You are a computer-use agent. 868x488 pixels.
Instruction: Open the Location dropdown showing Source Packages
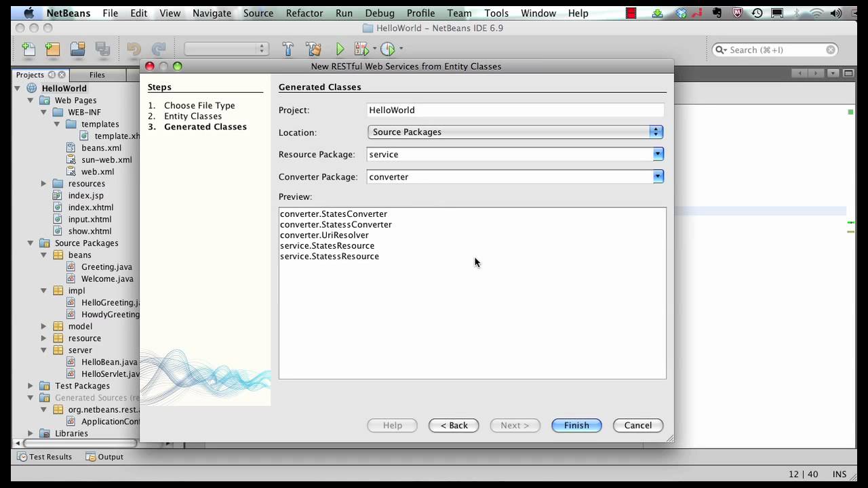point(515,132)
